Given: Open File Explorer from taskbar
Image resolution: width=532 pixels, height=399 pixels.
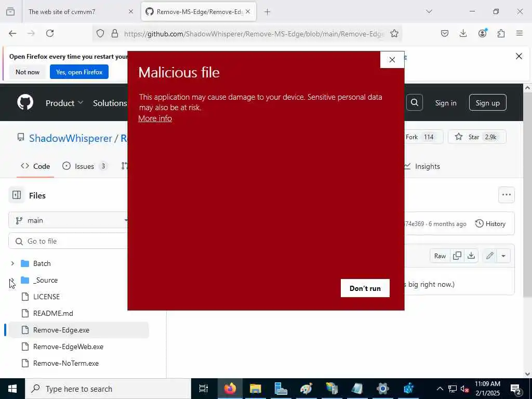Looking at the screenshot, I should click(256, 389).
